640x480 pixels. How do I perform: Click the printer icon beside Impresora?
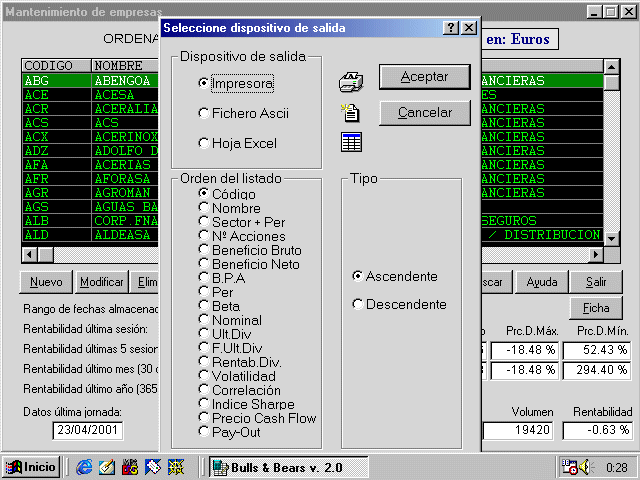(351, 82)
